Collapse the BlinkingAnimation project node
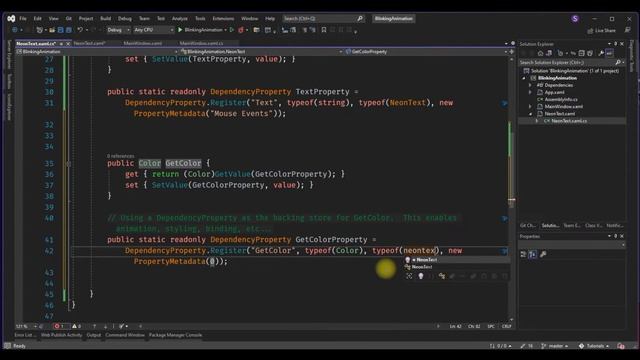This screenshot has height=360, width=640. coord(524,78)
